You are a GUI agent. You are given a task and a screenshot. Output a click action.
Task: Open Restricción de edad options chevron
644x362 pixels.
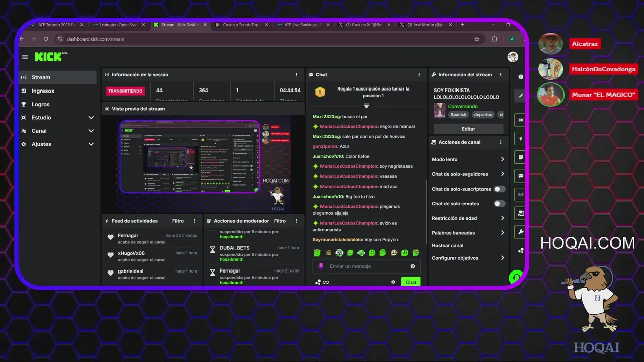click(x=502, y=218)
